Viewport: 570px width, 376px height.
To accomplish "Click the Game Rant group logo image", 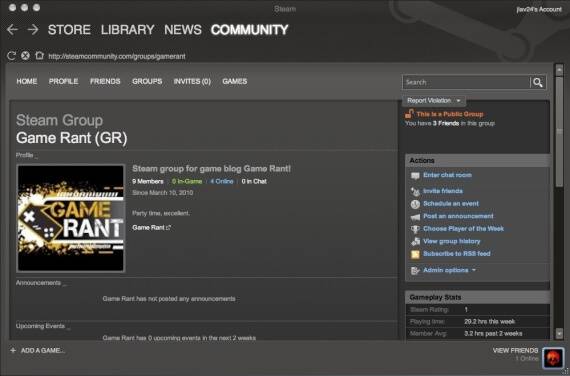I will click(71, 218).
